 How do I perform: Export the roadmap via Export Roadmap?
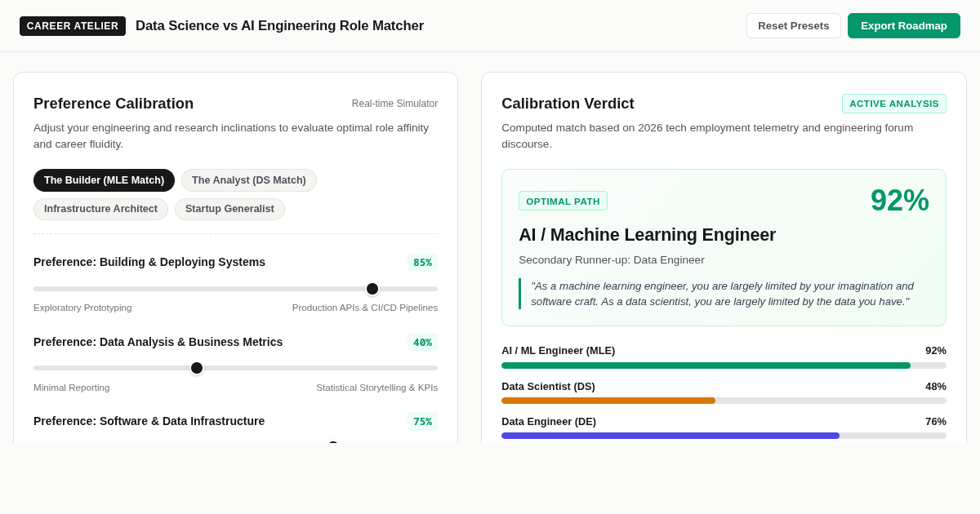[904, 25]
